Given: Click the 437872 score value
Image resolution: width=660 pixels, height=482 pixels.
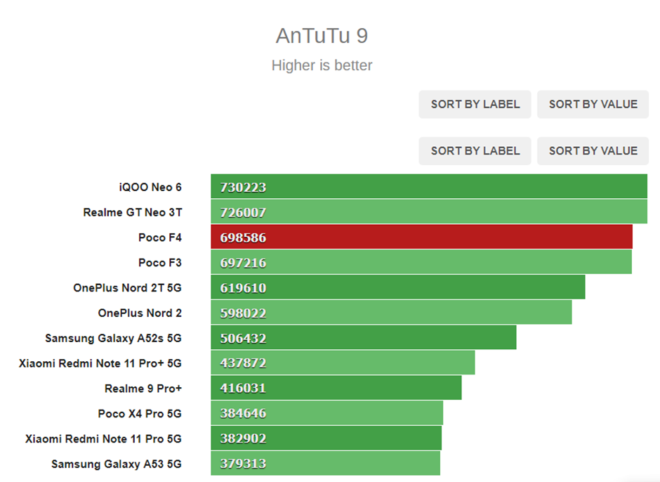Looking at the screenshot, I should tap(243, 363).
